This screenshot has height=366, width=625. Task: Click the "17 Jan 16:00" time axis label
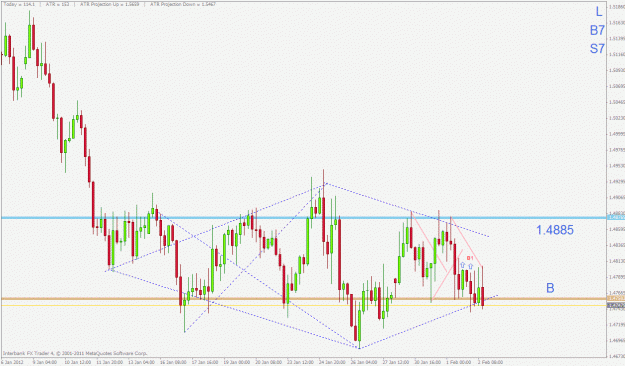204,362
